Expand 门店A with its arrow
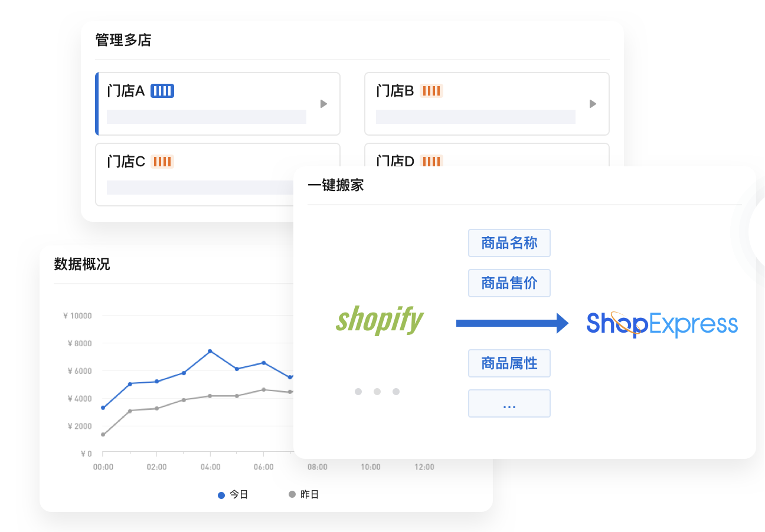 tap(323, 104)
